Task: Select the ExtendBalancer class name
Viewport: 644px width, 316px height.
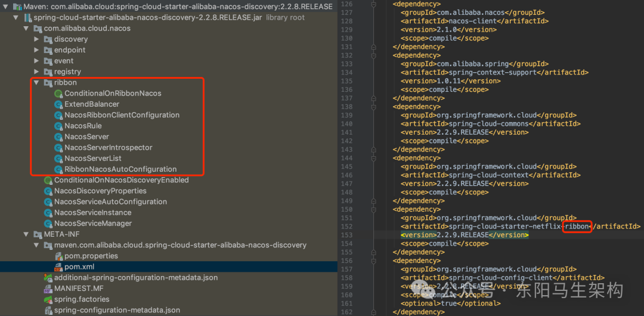Action: pos(92,104)
